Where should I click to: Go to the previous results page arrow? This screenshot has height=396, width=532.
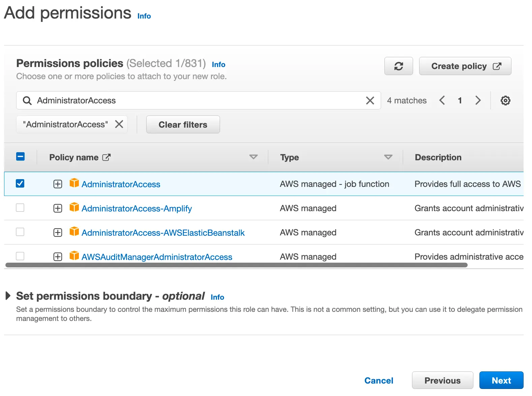[442, 100]
